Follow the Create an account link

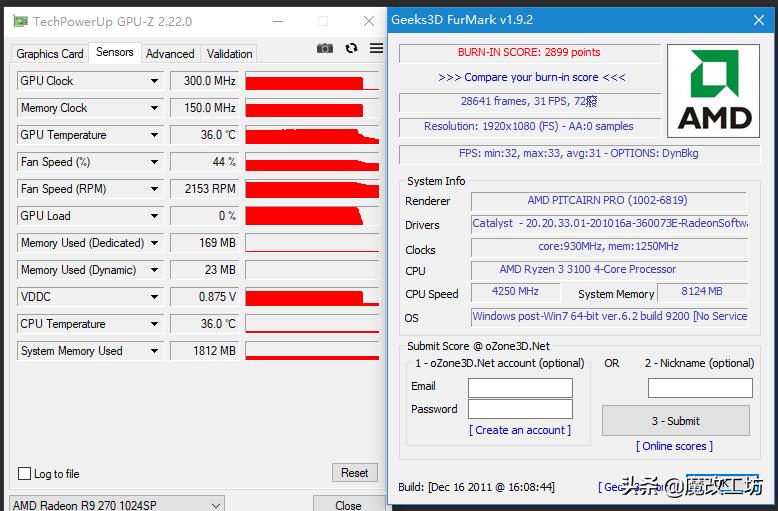coord(520,430)
